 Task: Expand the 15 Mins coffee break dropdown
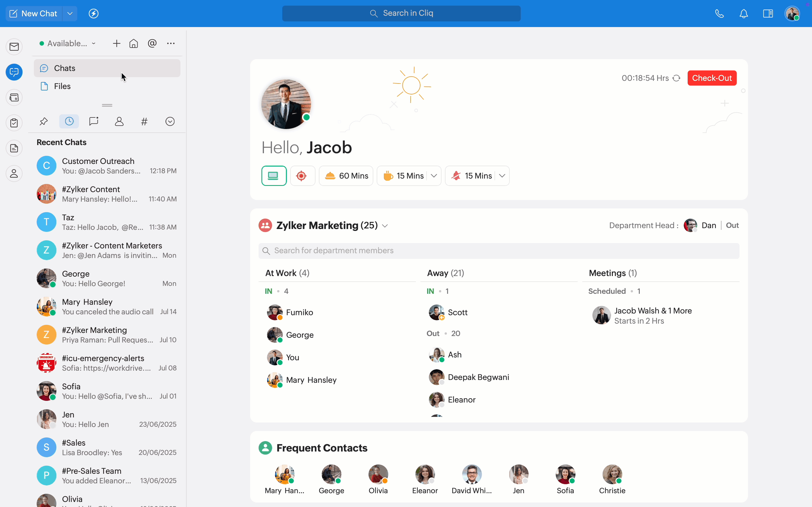click(x=434, y=176)
